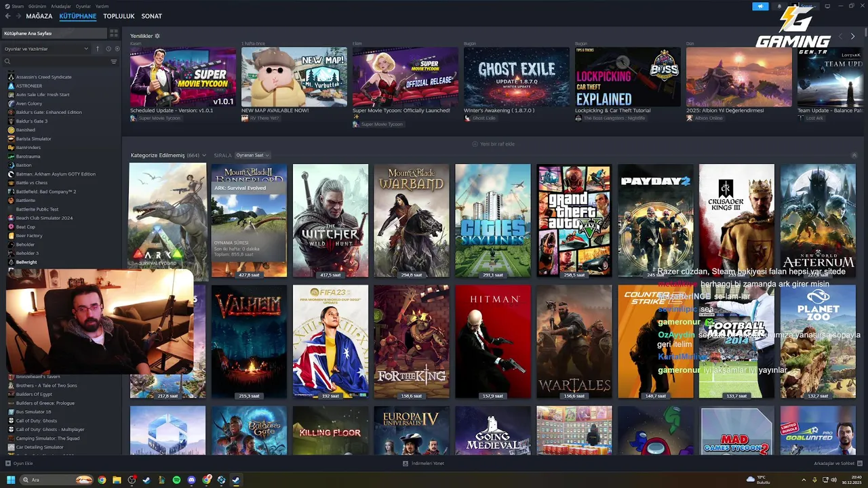Open the SONAT profile tab
868x488 pixels.
coord(151,16)
